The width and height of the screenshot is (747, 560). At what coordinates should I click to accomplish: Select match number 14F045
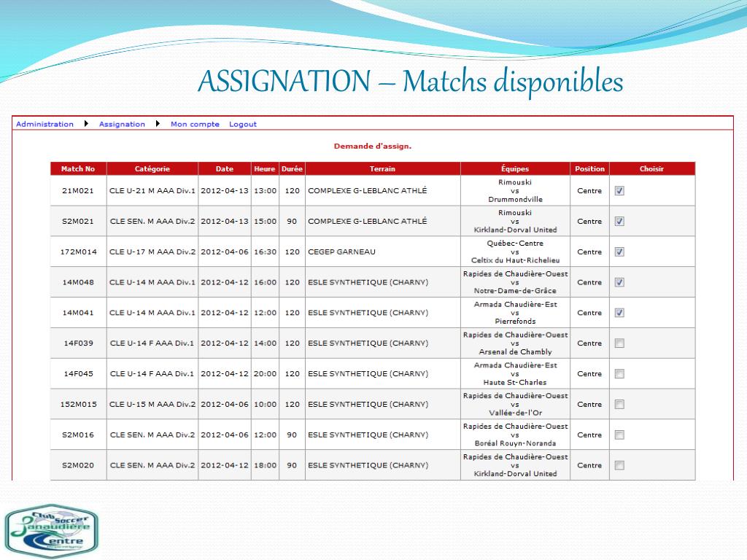point(78,374)
